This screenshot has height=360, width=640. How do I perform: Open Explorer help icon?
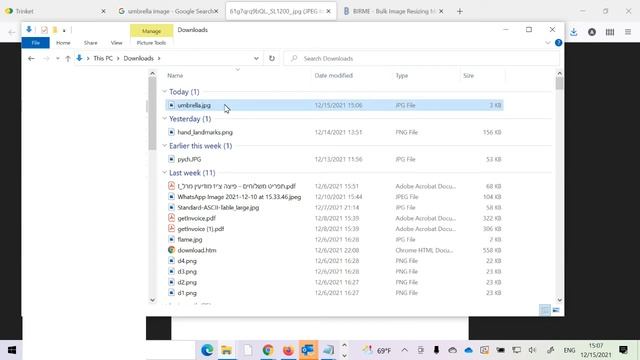point(558,43)
